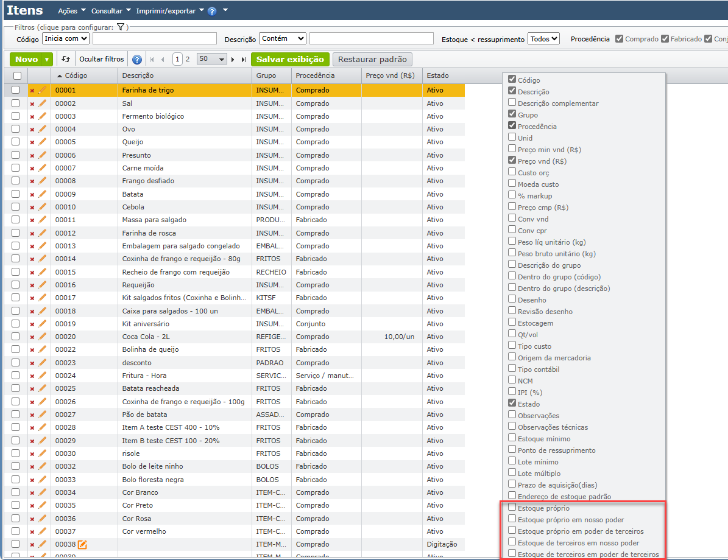This screenshot has width=728, height=560.
Task: Uncheck the Comprado procedência filter
Action: click(620, 38)
